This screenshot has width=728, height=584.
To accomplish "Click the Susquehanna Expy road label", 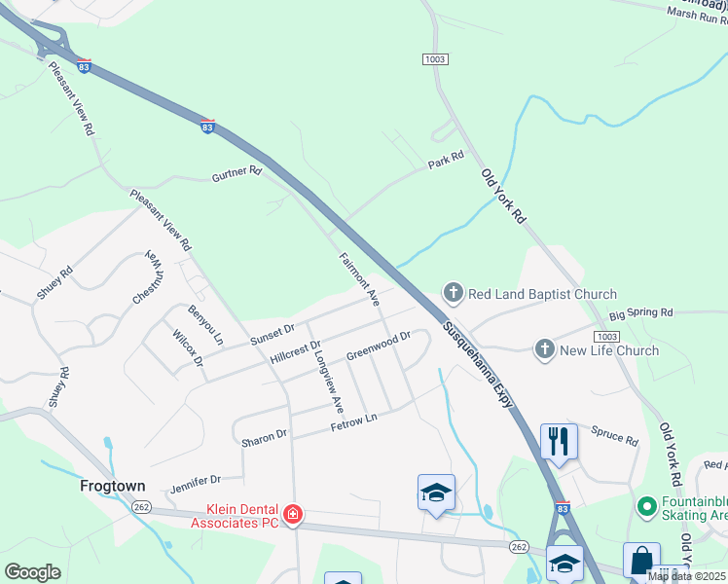I will pos(478,364).
